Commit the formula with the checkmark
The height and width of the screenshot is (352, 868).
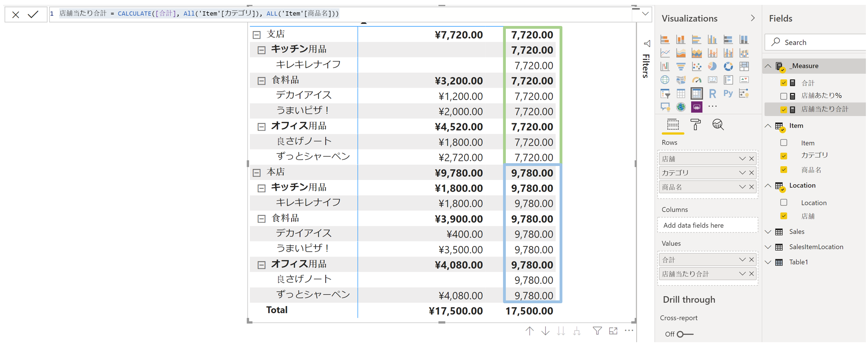point(33,14)
